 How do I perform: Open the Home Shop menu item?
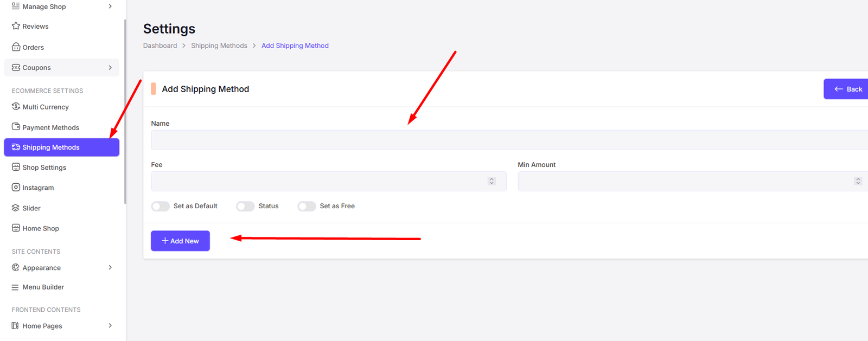click(41, 229)
